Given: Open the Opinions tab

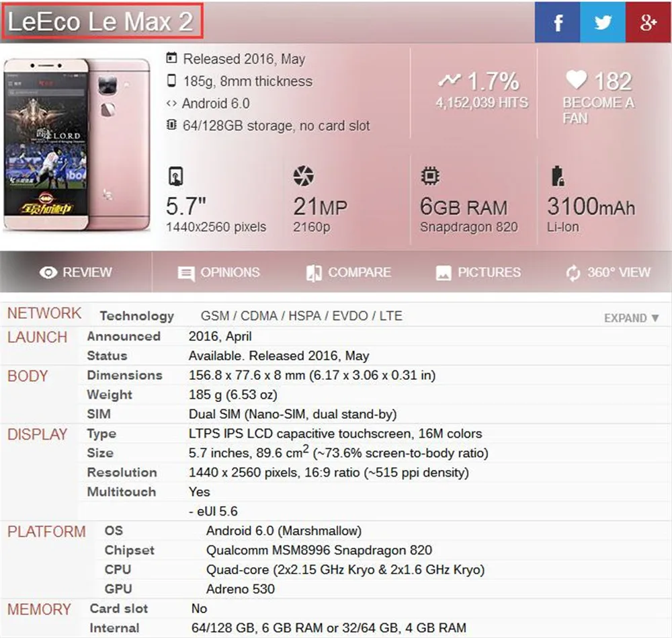Looking at the screenshot, I should pos(218,272).
